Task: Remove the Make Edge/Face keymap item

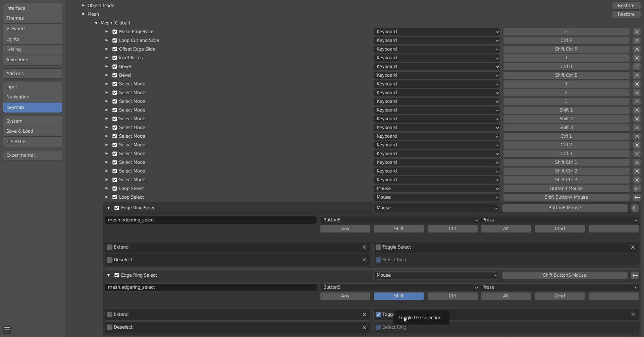Action: 637,32
